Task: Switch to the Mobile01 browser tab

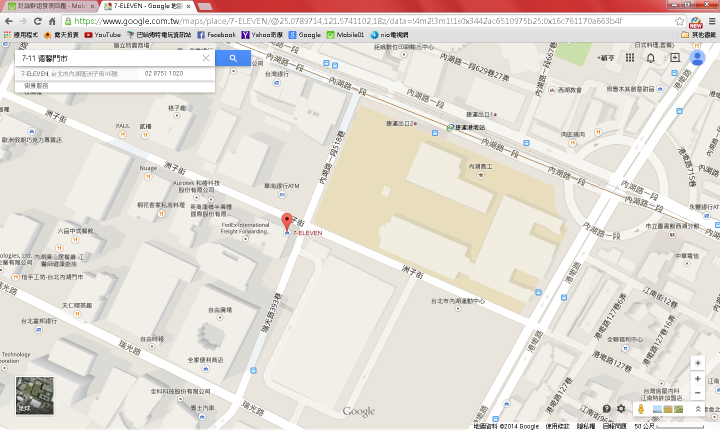Action: pos(51,6)
